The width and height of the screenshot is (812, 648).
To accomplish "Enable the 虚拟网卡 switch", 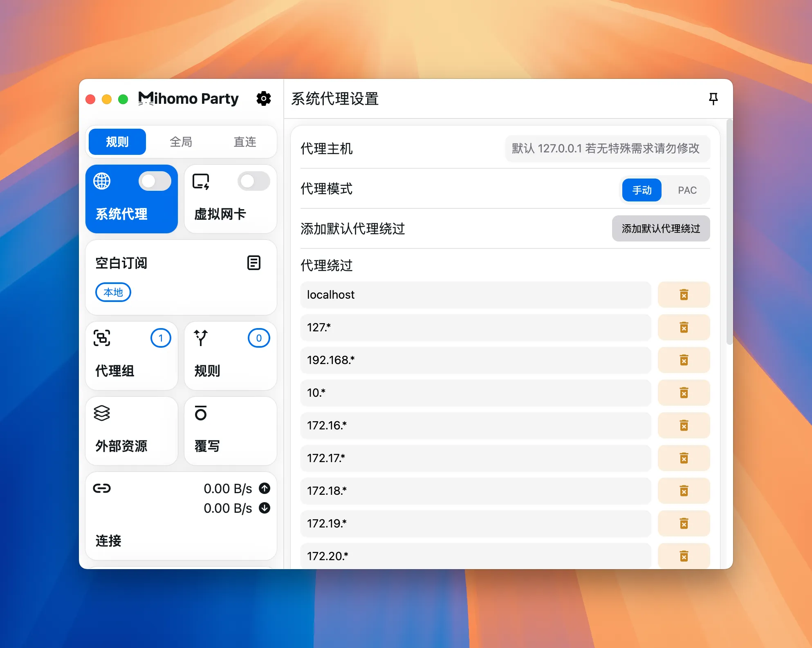I will [x=253, y=181].
